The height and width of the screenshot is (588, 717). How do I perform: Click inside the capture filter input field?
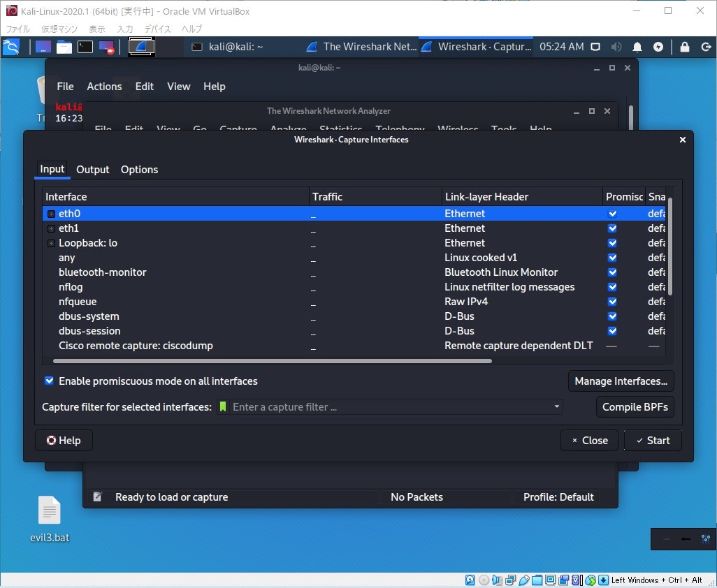tap(384, 406)
